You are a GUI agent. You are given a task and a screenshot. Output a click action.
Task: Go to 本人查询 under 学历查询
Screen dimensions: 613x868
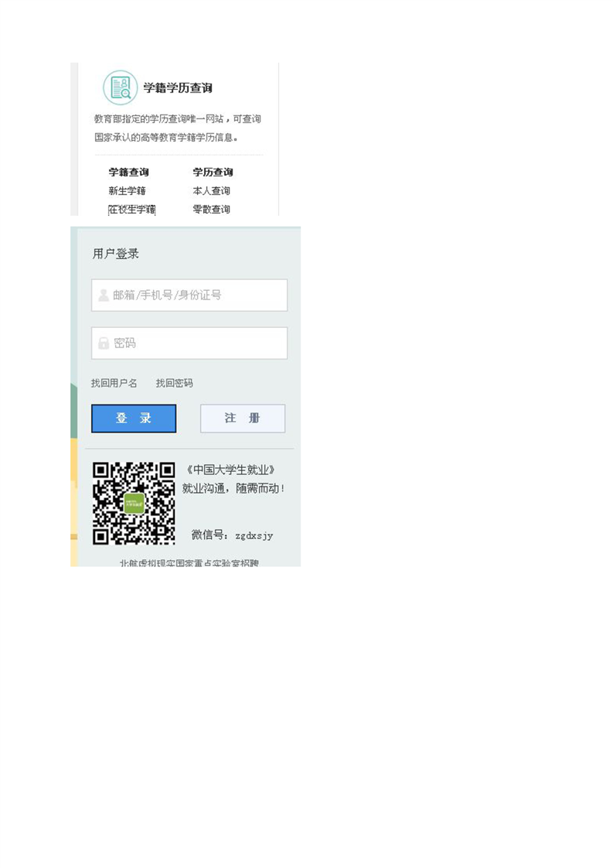tap(211, 191)
